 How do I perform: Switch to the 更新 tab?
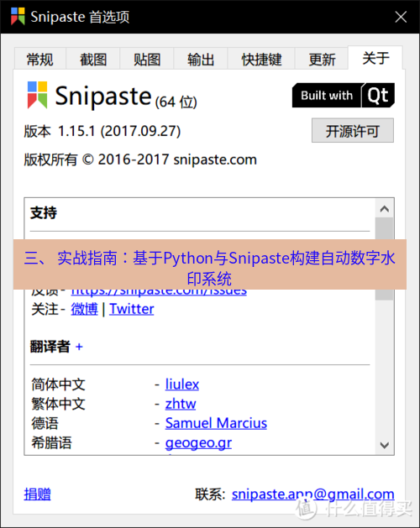pyautogui.click(x=322, y=60)
